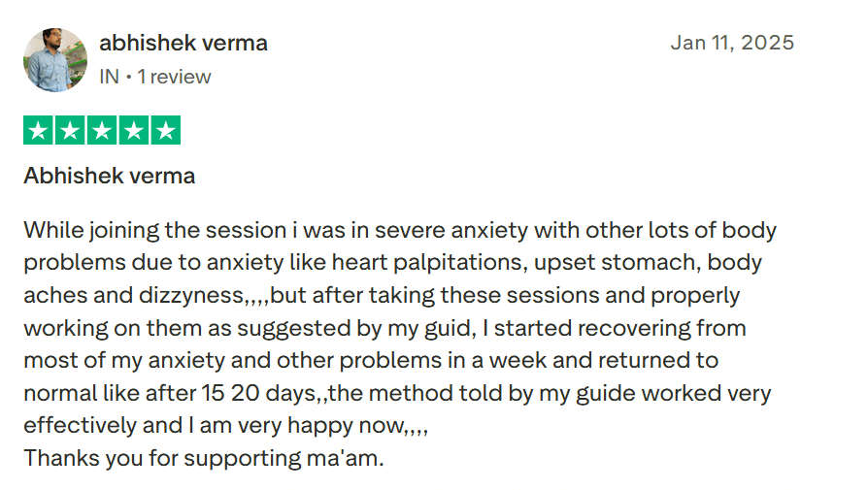Click the "Thanks you for supporting ma'am." line
This screenshot has height=490, width=868.
tap(204, 458)
